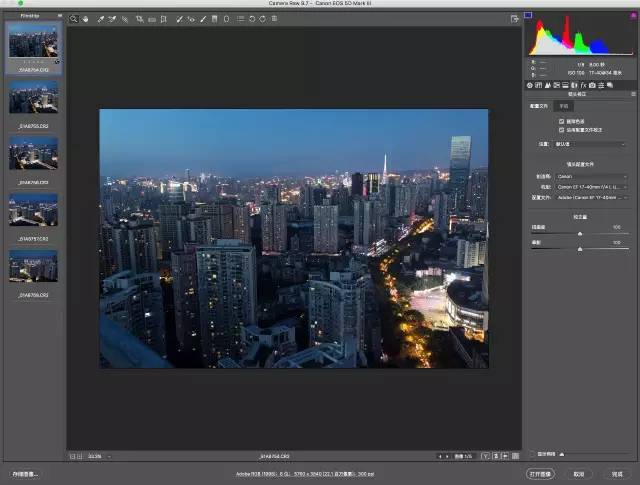Click the Save Image button at bottom left
The height and width of the screenshot is (485, 640).
pos(26,473)
